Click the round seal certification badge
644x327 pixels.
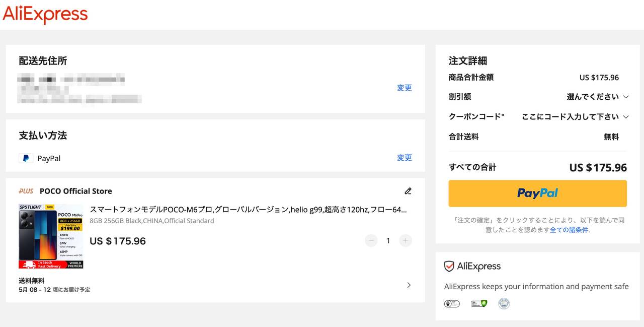[x=504, y=303]
